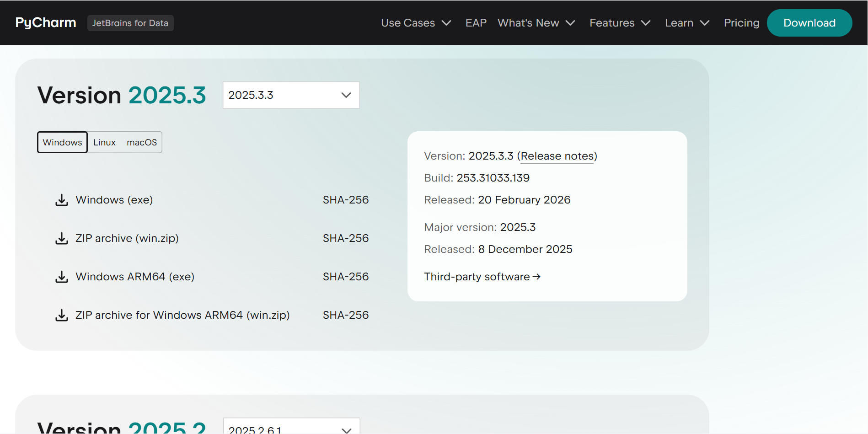Expand the Features menu
This screenshot has width=868, height=434.
(x=620, y=23)
